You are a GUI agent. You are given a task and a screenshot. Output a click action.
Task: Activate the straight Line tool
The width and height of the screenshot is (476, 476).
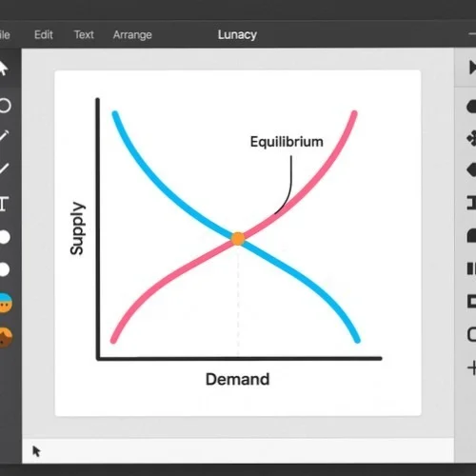coord(4,169)
